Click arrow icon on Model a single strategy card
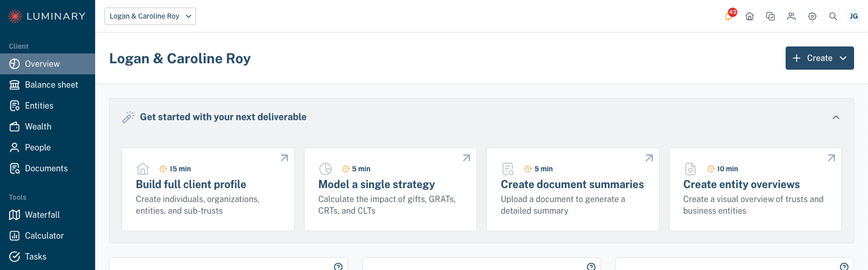Viewport: 868px width, 270px height. click(x=466, y=158)
